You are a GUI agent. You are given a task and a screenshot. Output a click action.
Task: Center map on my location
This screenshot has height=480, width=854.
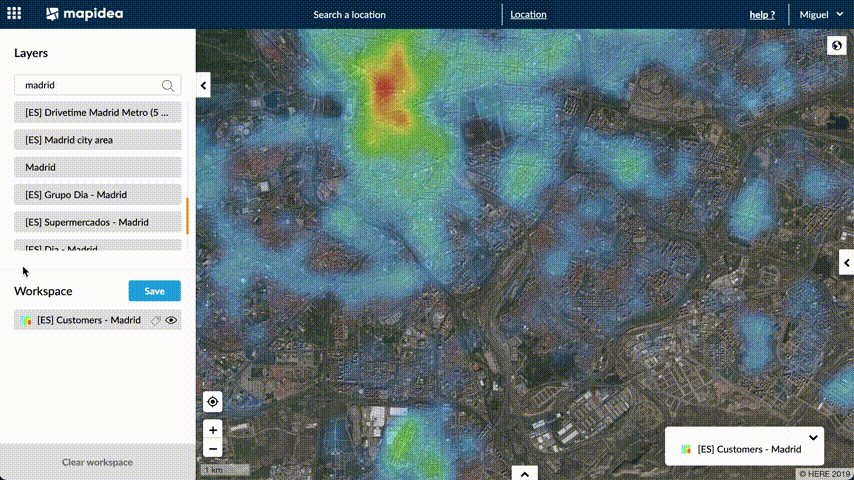click(212, 402)
